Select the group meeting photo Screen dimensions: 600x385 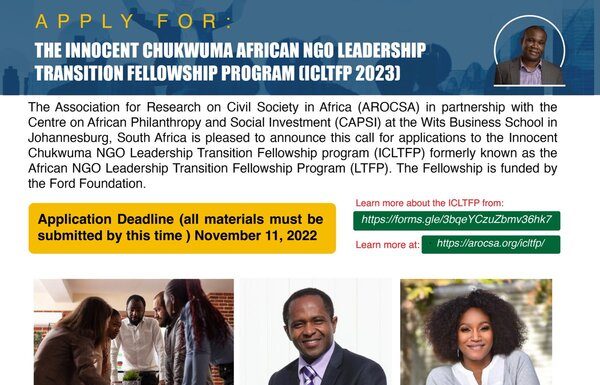tap(134, 332)
